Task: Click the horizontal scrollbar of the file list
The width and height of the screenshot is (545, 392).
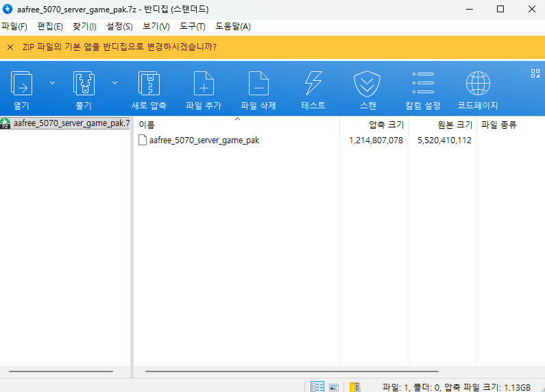Action: [292, 371]
